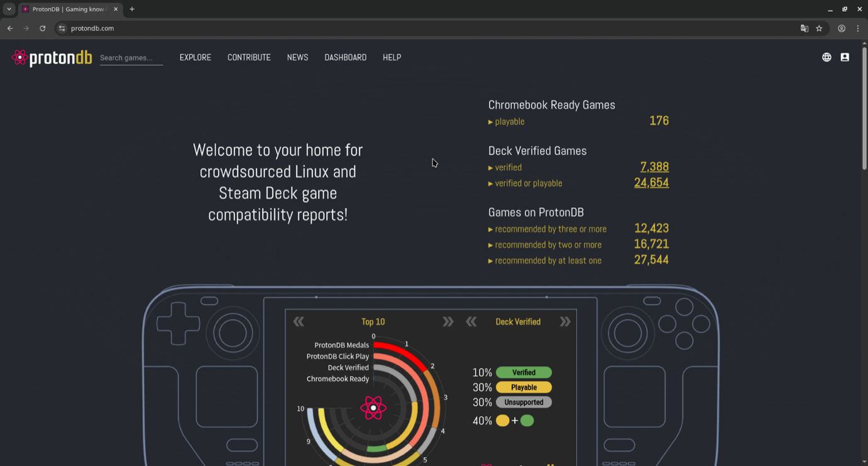Open the Chrome profile icon
Screen dimensions: 868x466
pyautogui.click(x=842, y=28)
